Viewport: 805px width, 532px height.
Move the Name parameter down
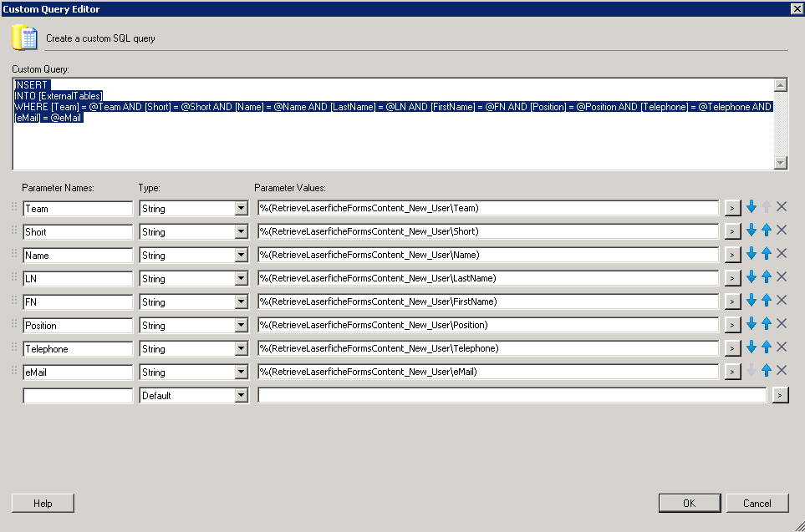click(752, 253)
